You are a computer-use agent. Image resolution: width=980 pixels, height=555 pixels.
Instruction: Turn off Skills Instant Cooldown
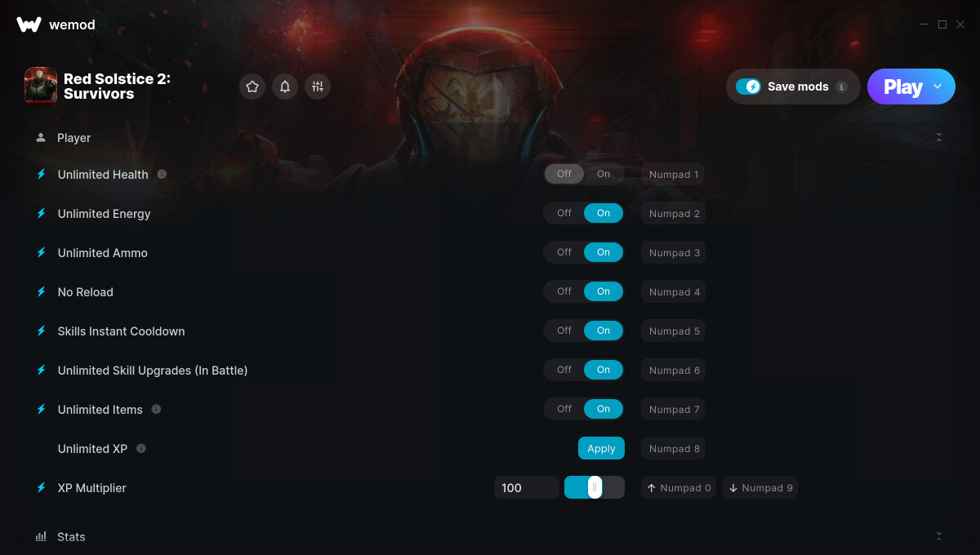pos(564,331)
